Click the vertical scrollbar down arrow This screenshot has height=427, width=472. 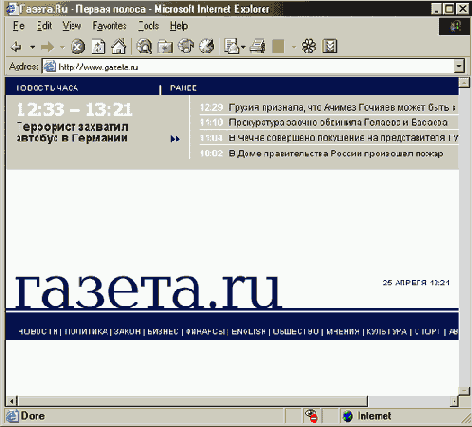(x=464, y=391)
